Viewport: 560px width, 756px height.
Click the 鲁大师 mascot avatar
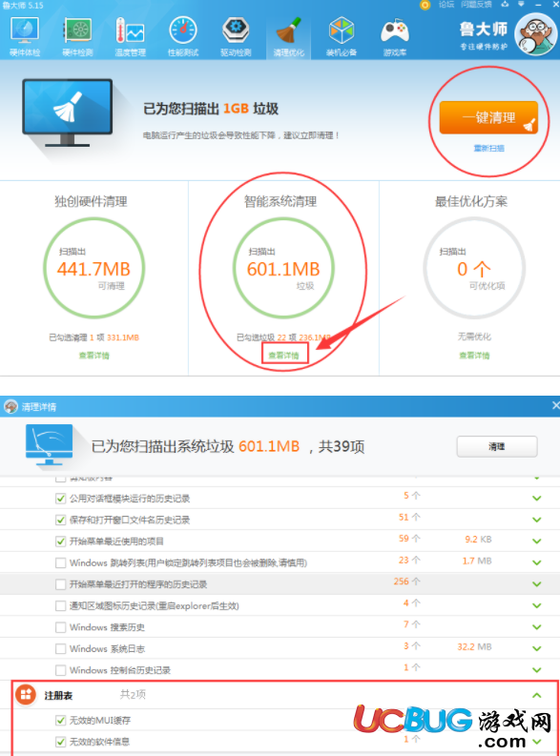pyautogui.click(x=535, y=34)
